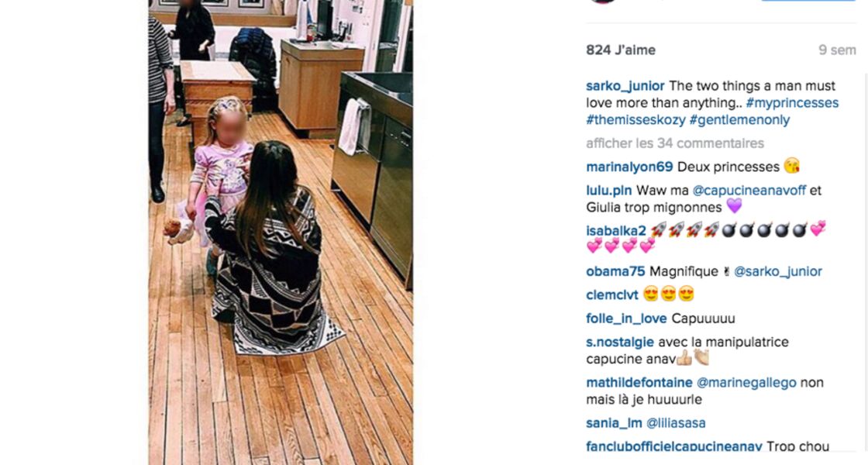Open the sarko_junior profile link

coord(625,86)
